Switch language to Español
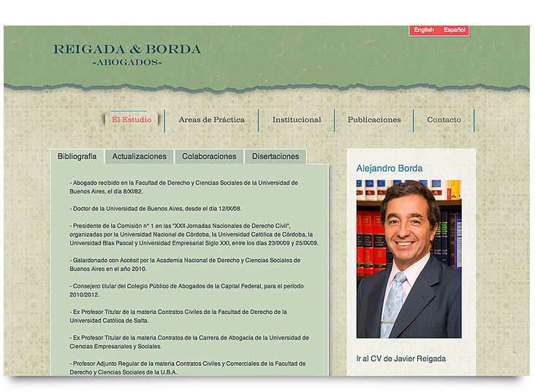 (454, 30)
